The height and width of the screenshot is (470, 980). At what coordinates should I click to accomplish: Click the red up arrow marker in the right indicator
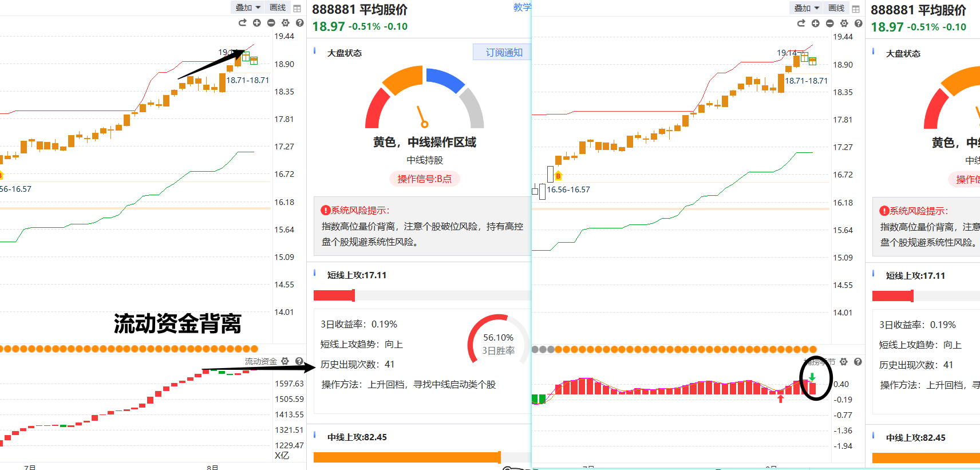coord(780,398)
